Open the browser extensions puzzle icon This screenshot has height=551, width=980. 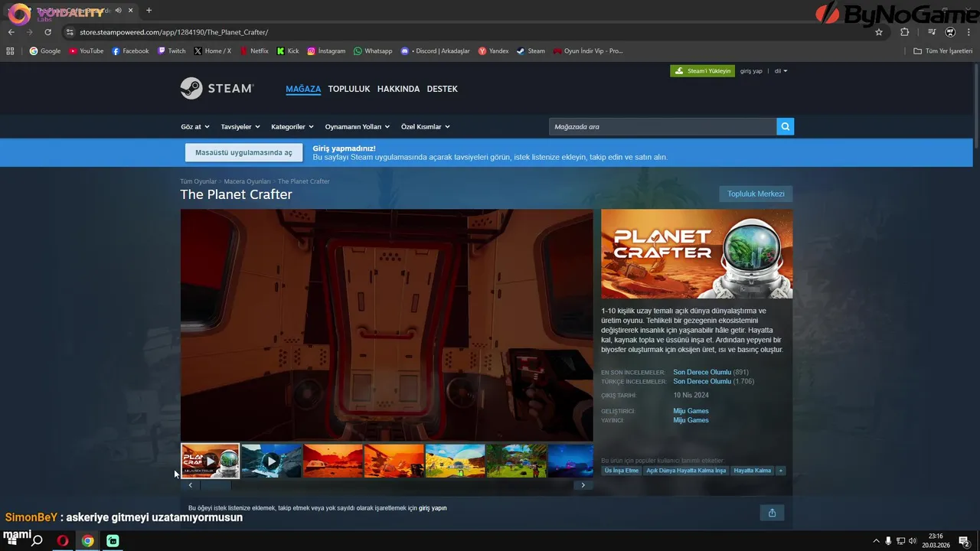(x=904, y=32)
